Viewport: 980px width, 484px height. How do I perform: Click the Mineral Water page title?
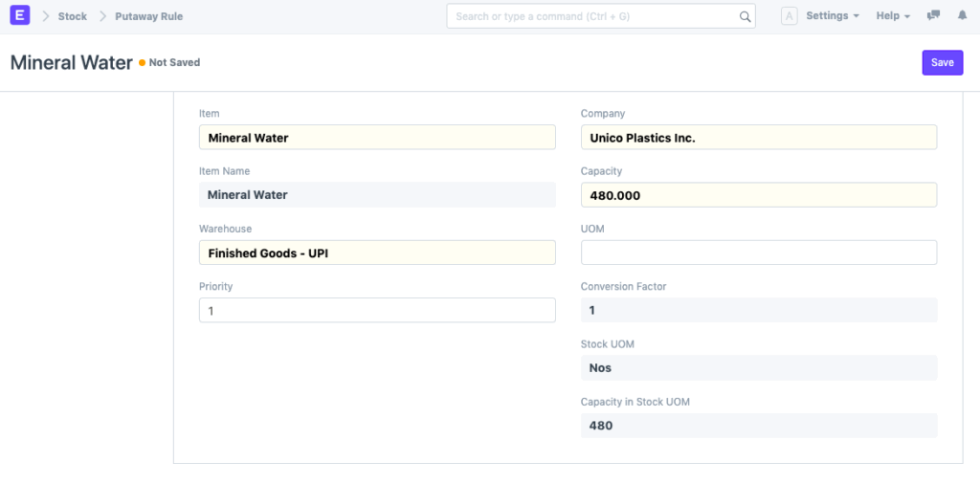71,63
